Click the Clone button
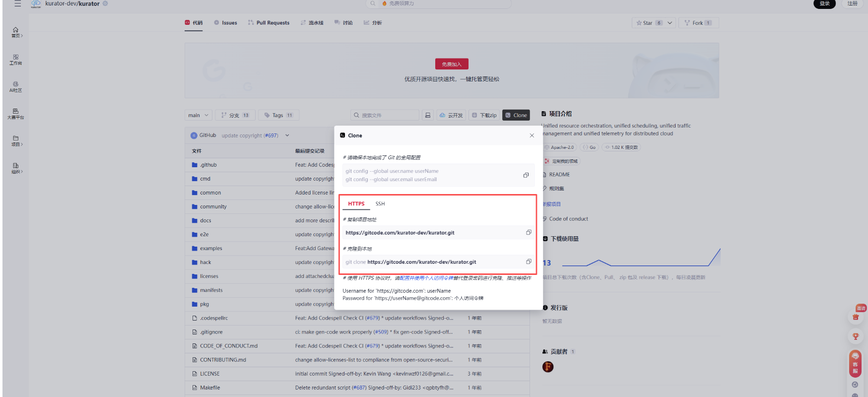 (516, 115)
